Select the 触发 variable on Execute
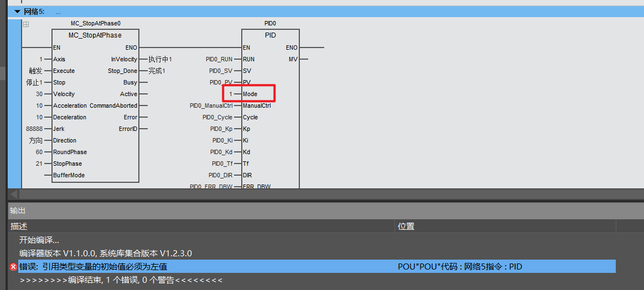Screen dimensions: 644x290 [36, 71]
